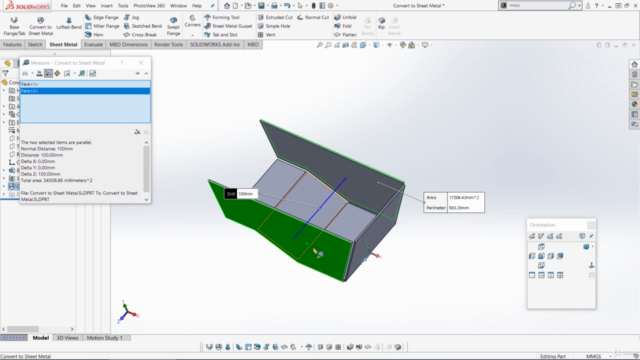Screen dimensions: 640x360
Task: Open the SOLIDWORKS Add-Ins tab
Action: pyautogui.click(x=215, y=44)
